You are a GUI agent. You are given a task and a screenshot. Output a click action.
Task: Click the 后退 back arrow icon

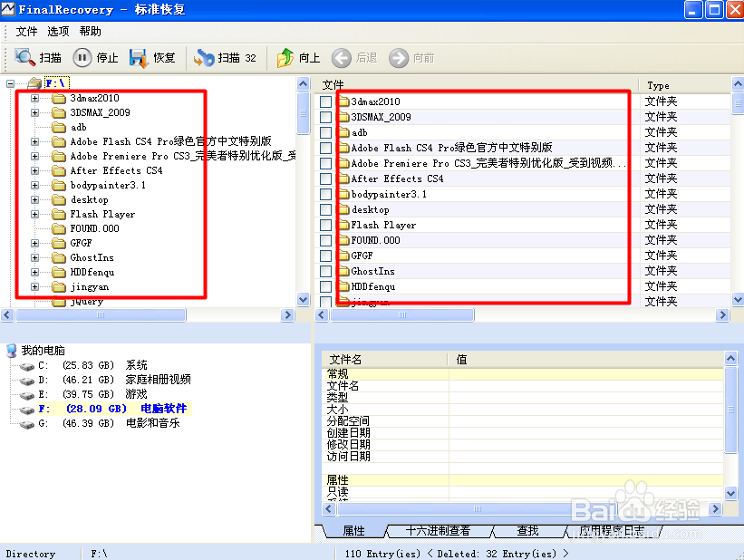pos(341,58)
